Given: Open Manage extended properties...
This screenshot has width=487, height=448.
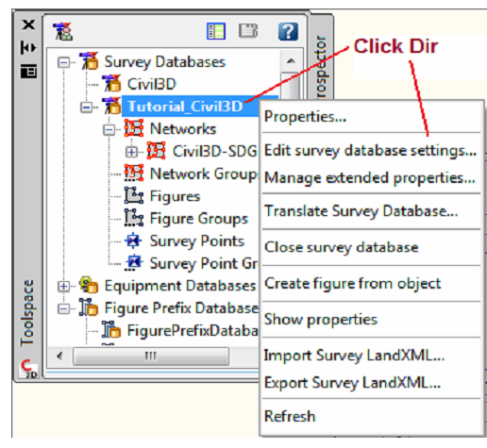Looking at the screenshot, I should coord(371,178).
